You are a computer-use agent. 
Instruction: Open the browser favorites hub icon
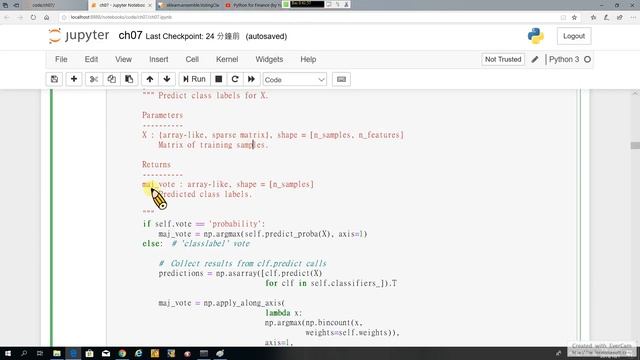pos(593,17)
